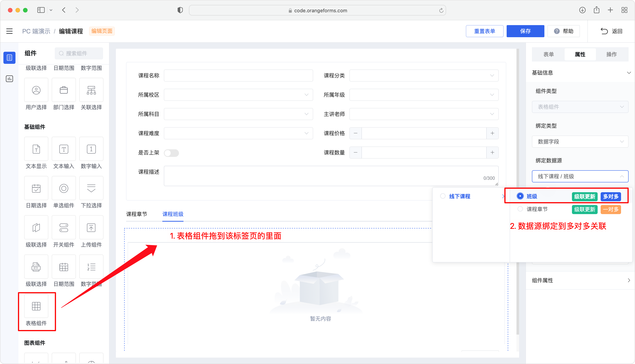
Task: Open the 课程班级 tab
Action: tap(173, 214)
